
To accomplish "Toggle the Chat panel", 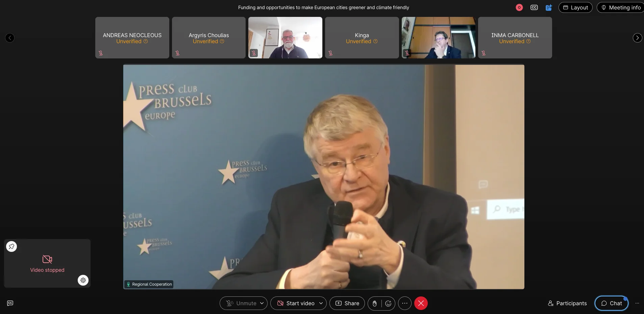I will 612,303.
